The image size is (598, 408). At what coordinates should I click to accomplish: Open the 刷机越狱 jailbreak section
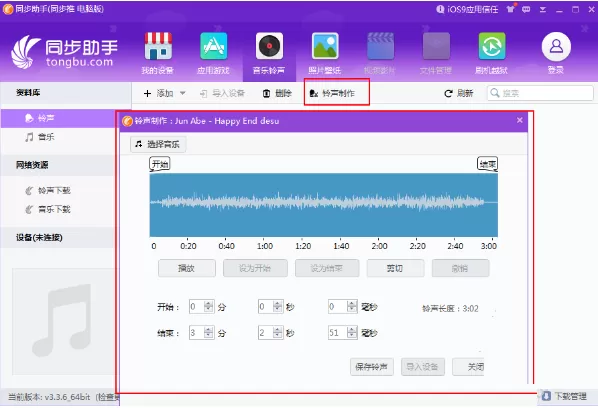coord(492,53)
